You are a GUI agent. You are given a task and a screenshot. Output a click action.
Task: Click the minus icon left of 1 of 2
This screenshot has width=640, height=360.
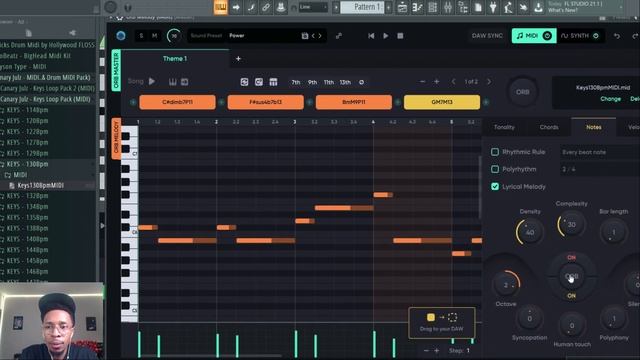coord(422,82)
